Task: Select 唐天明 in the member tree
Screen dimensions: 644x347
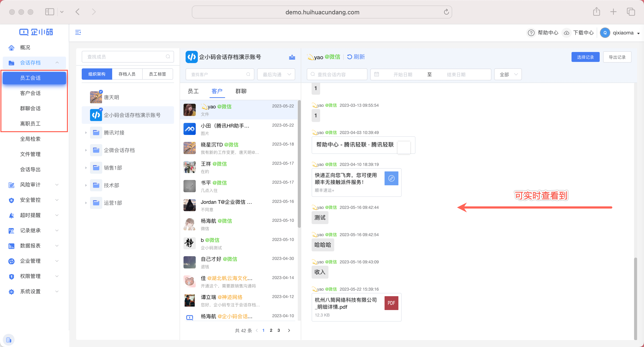Action: coord(128,97)
